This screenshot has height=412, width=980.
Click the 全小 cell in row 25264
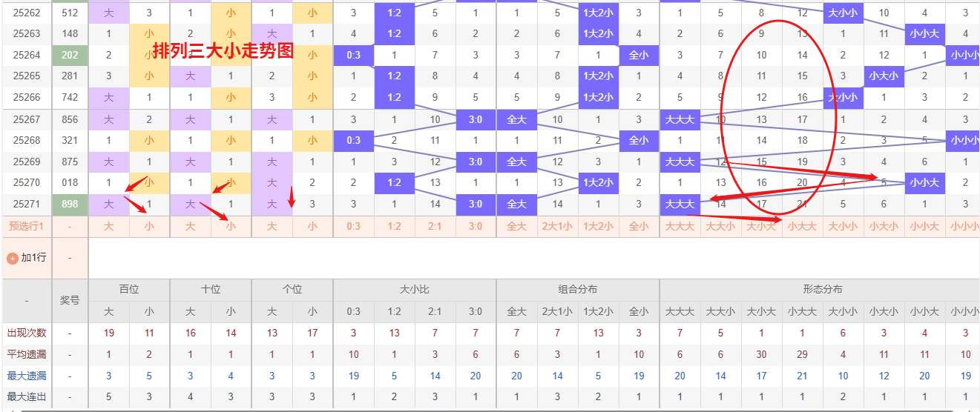pos(639,55)
